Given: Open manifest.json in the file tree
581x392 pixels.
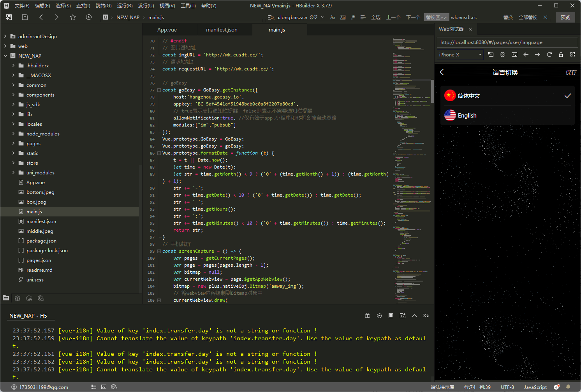Looking at the screenshot, I should tap(41, 221).
